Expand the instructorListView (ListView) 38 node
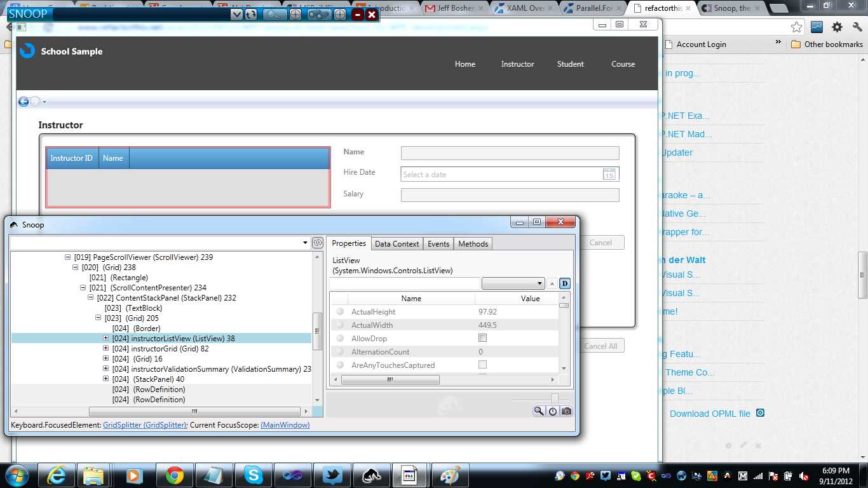This screenshot has height=488, width=868. (106, 338)
